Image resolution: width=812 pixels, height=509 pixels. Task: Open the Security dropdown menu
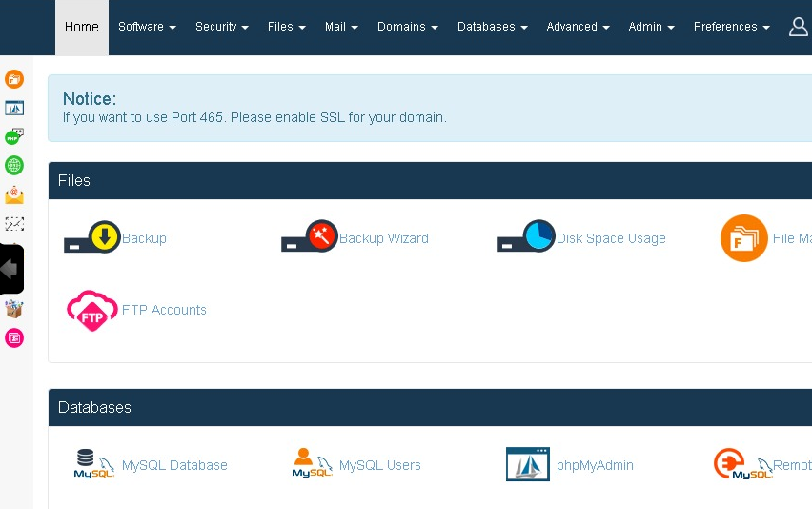coord(221,27)
